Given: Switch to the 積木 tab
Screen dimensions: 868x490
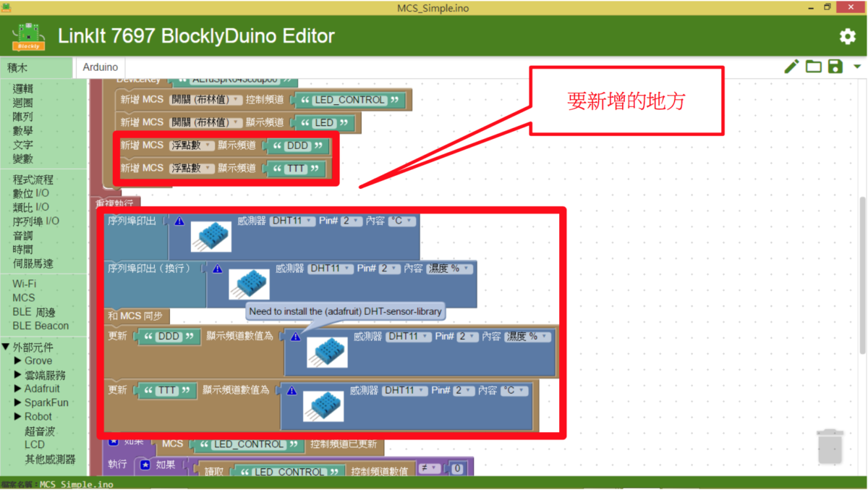Looking at the screenshot, I should pos(37,67).
